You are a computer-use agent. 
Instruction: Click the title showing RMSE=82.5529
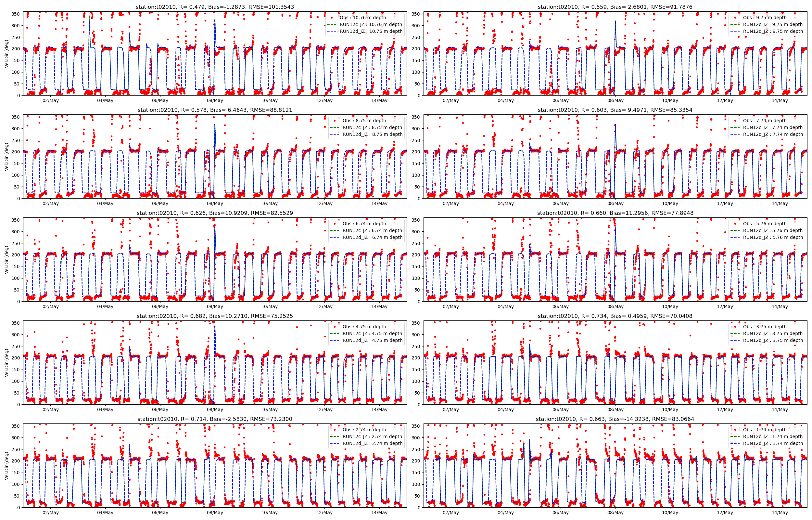(x=215, y=213)
